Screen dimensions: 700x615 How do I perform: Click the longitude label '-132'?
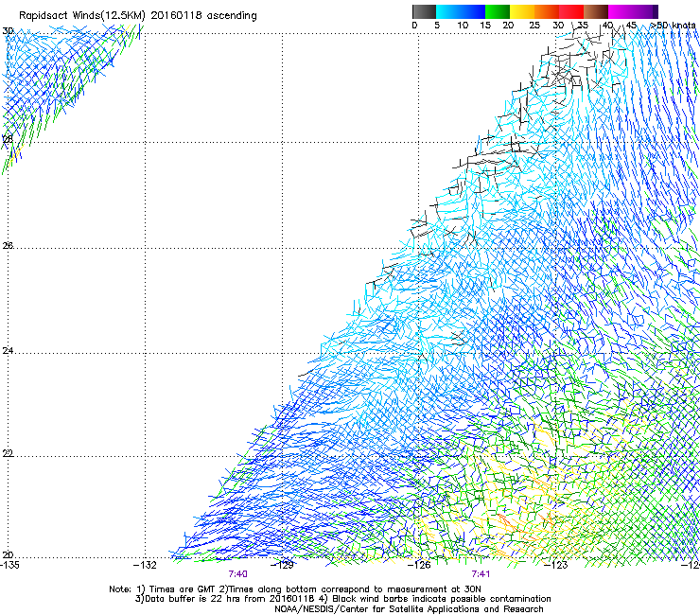145,565
